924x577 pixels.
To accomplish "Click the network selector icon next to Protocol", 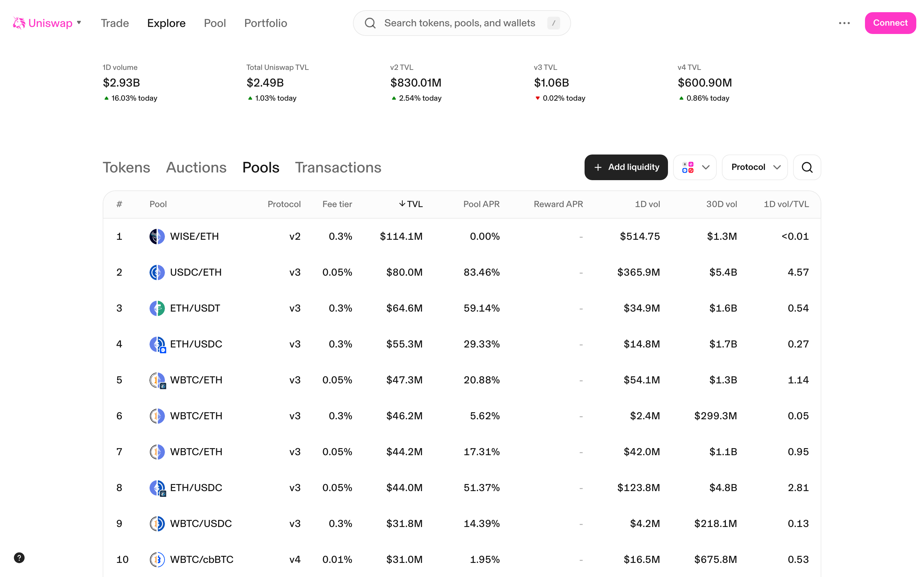I will (x=689, y=167).
